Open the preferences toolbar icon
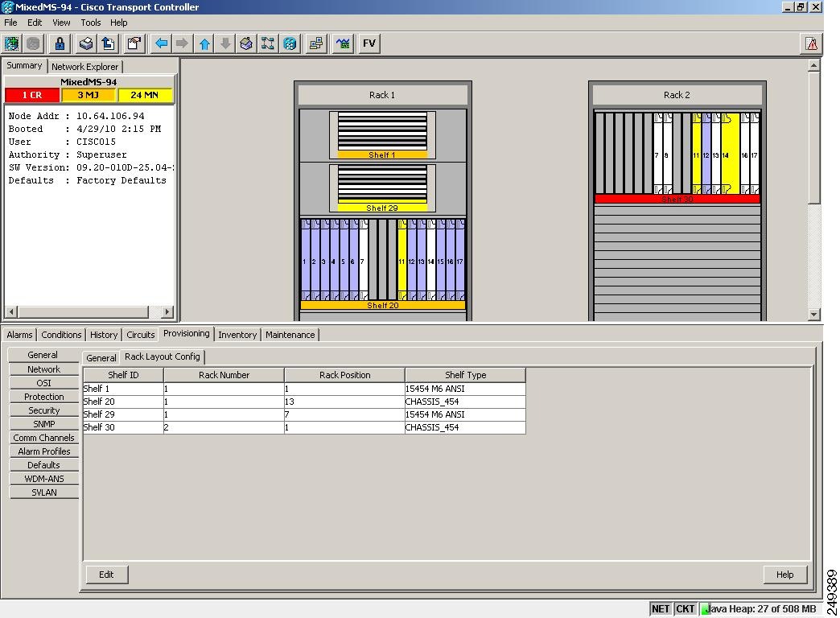Image resolution: width=840 pixels, height=618 pixels. click(x=134, y=43)
